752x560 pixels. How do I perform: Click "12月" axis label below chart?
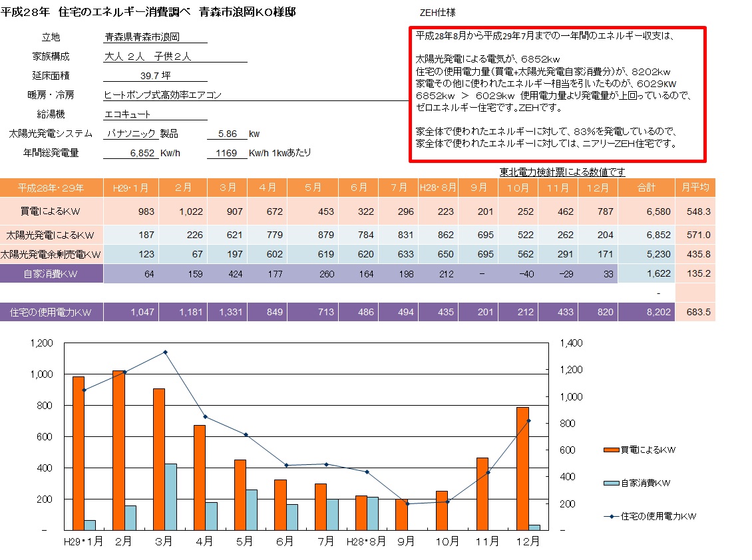coord(528,541)
